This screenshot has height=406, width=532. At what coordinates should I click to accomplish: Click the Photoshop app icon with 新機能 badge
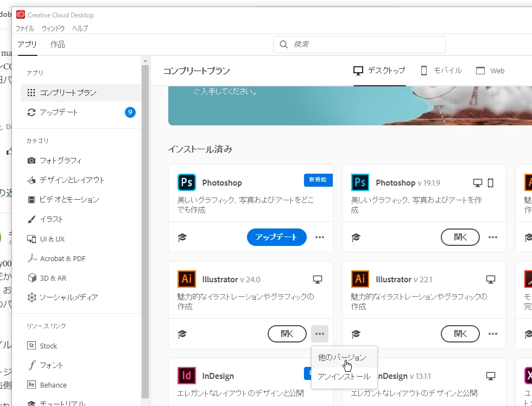(187, 182)
